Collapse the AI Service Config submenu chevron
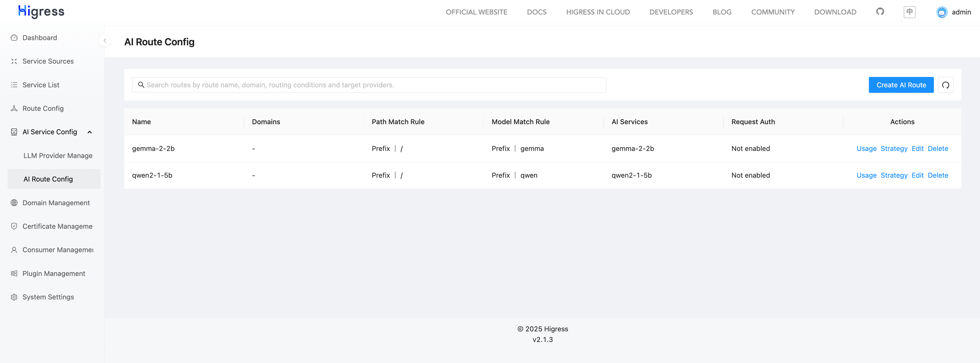980x363 pixels. (x=90, y=132)
